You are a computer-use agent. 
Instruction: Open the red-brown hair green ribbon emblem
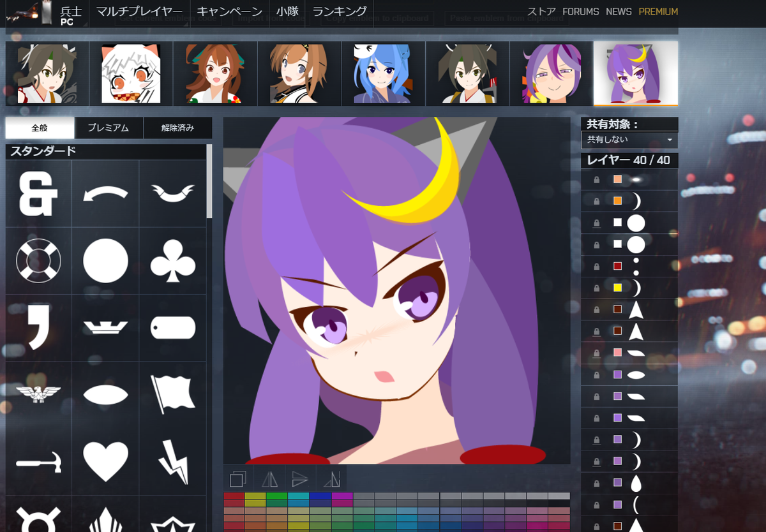pos(215,74)
